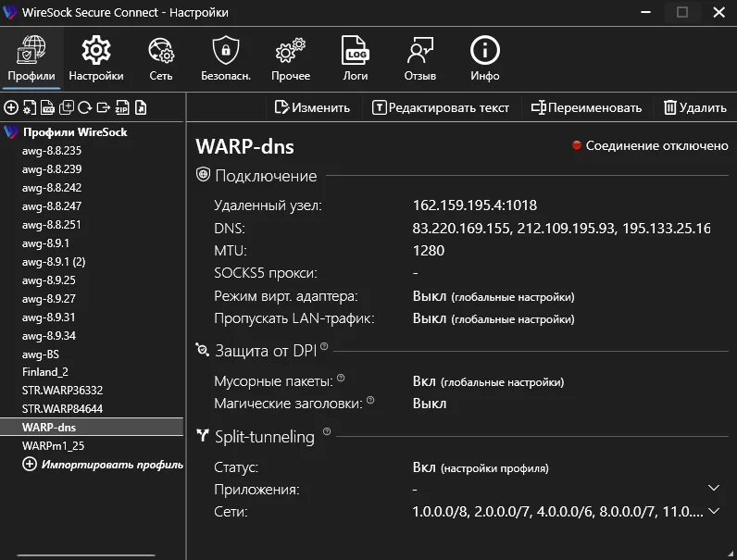Select profile awg-8.9.27
737x560 pixels.
pos(48,299)
